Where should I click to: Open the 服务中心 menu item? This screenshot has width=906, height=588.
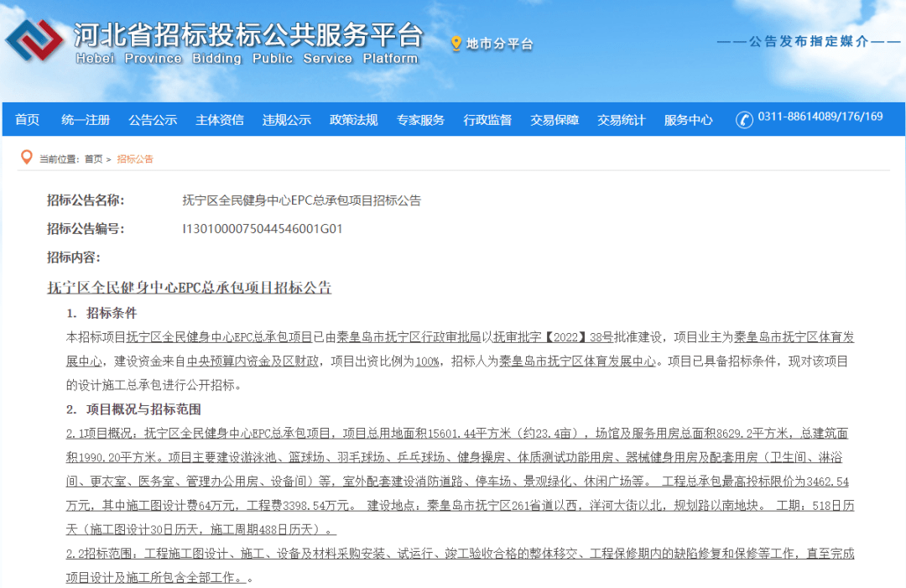[688, 120]
